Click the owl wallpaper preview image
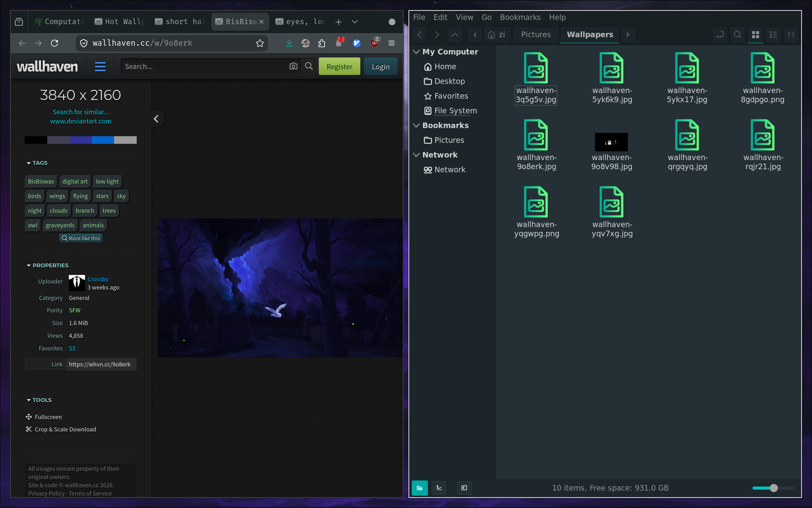The image size is (812, 508). (280, 288)
